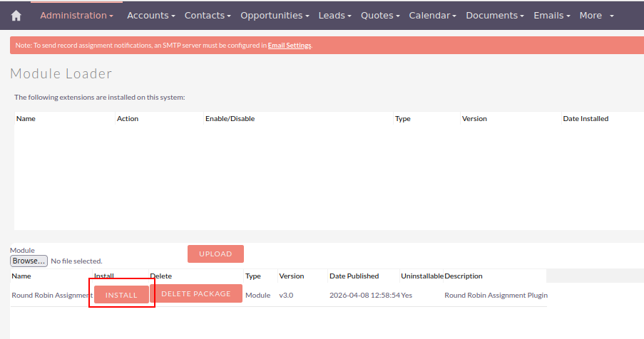This screenshot has width=644, height=339.
Task: Expand the Accounts menu
Action: (150, 16)
